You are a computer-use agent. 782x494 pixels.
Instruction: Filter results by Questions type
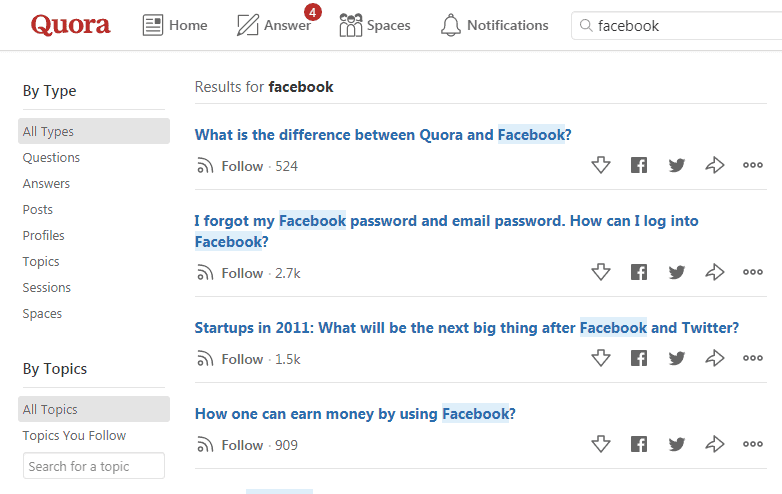pyautogui.click(x=51, y=157)
